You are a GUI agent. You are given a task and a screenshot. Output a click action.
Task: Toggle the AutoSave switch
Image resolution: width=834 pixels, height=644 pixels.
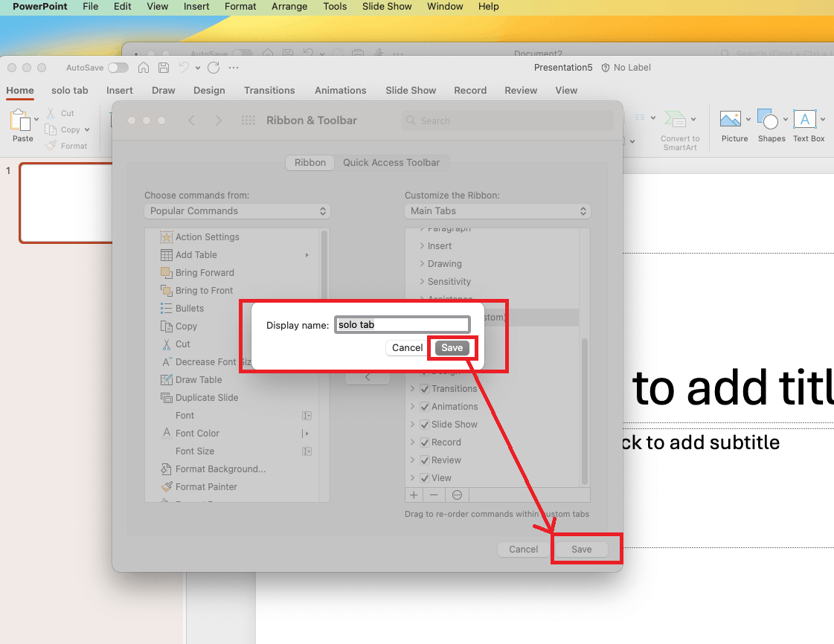coord(118,68)
